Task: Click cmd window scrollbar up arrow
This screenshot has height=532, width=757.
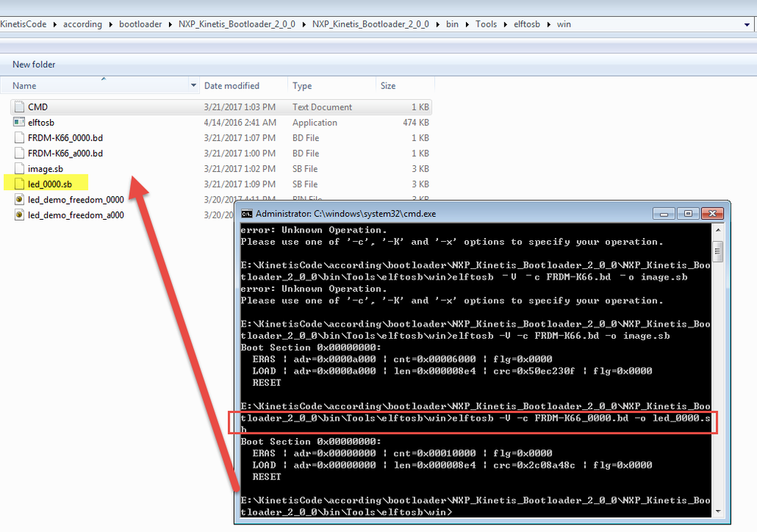Action: (718, 230)
